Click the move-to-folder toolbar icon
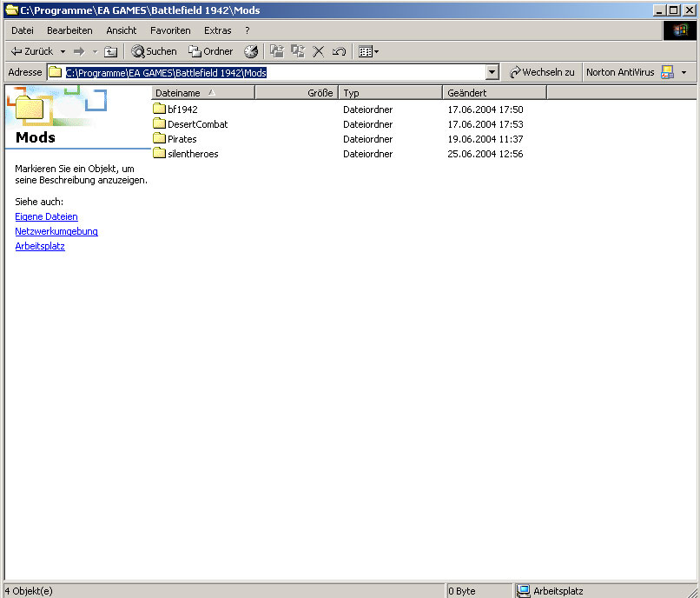The height and width of the screenshot is (598, 700). [277, 51]
